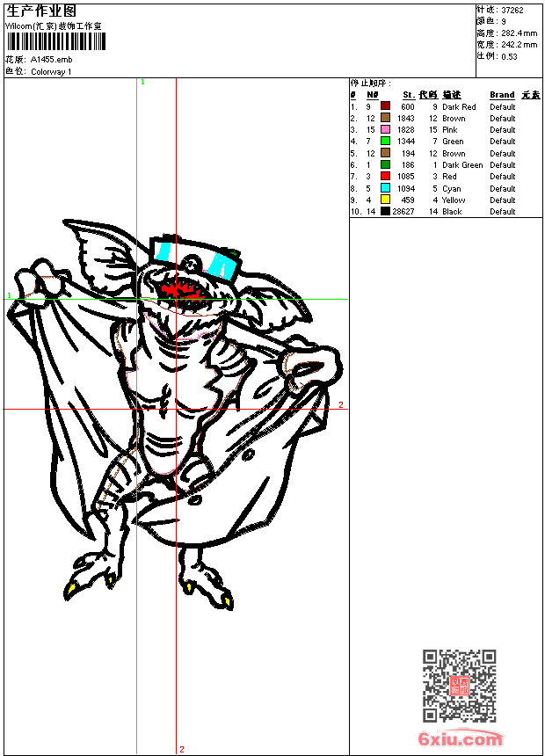Click the "Black" description text
Screen dimensions: 545x756
(452, 212)
